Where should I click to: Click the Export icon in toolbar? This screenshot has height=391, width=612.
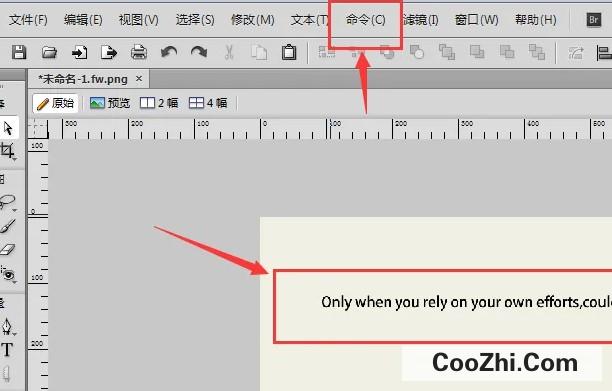(109, 52)
